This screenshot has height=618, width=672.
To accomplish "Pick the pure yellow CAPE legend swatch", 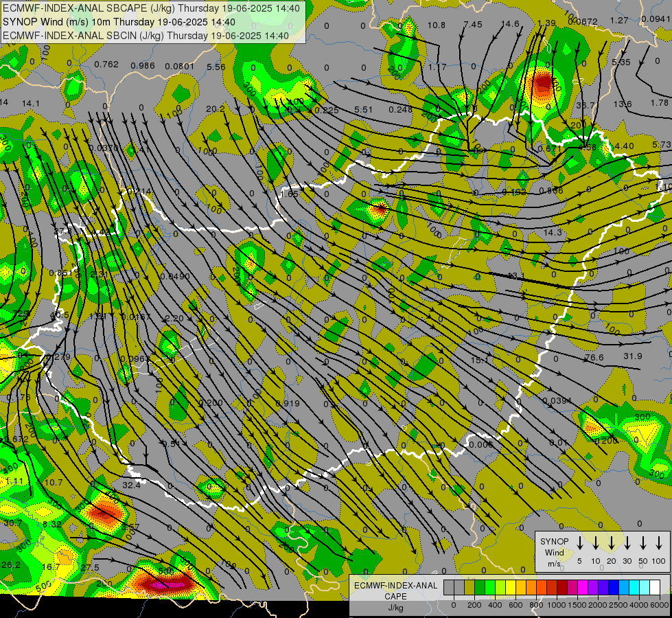I will 511,588.
